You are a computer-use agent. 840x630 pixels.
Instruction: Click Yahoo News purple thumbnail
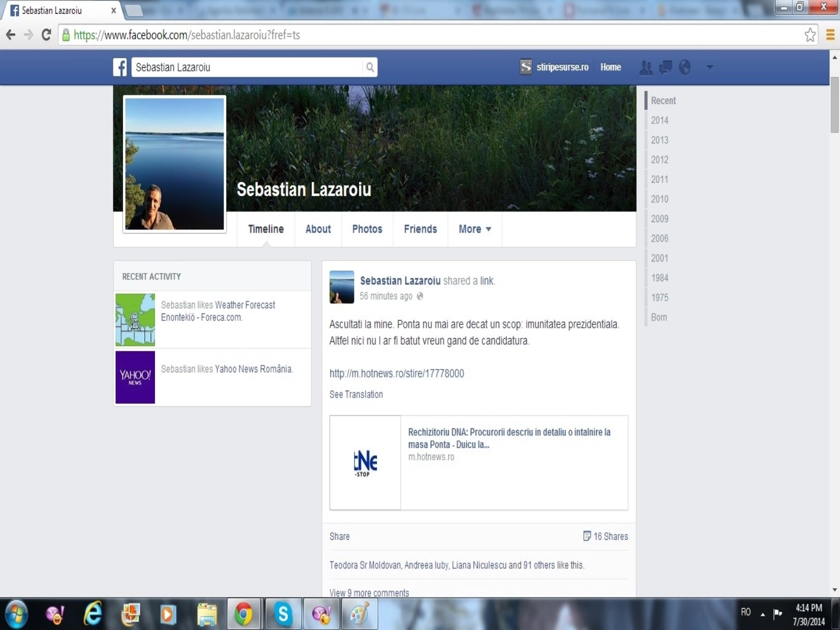[x=135, y=377]
